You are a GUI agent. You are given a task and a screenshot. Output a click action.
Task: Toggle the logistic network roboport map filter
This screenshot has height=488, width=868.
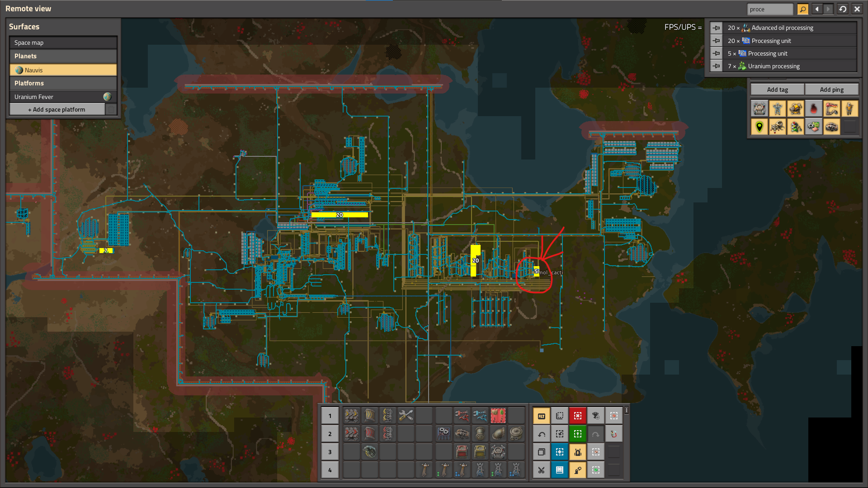(759, 108)
